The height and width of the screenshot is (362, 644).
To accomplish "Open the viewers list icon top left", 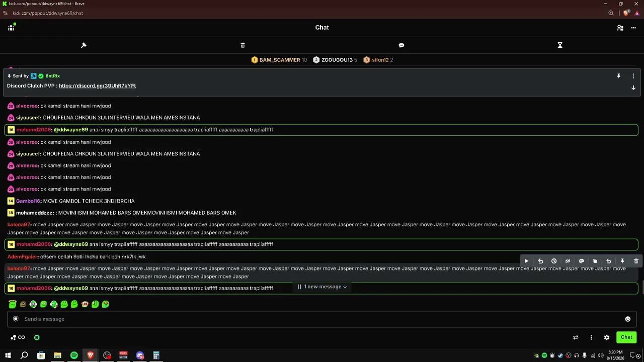I will tap(11, 28).
